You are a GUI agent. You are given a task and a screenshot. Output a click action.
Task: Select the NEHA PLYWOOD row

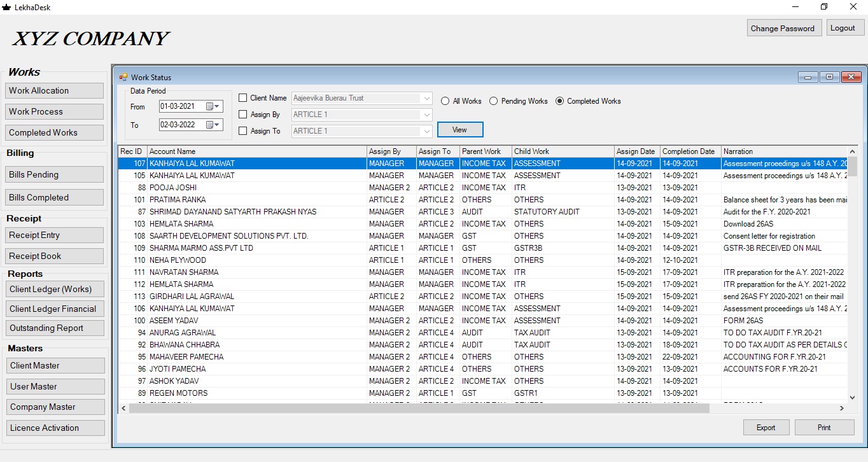[482, 260]
